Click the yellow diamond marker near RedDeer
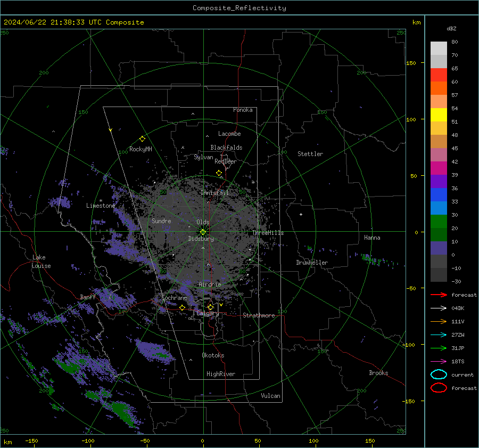The height and width of the screenshot is (448, 479). click(x=219, y=173)
